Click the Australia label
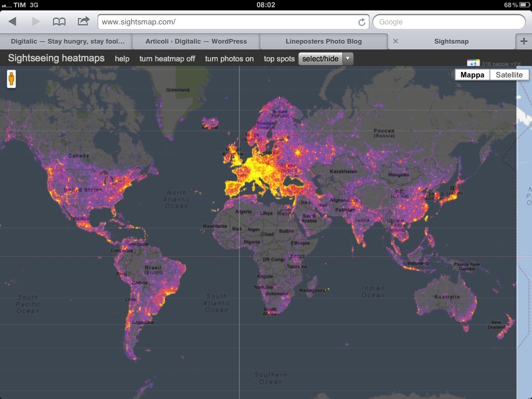 447,297
